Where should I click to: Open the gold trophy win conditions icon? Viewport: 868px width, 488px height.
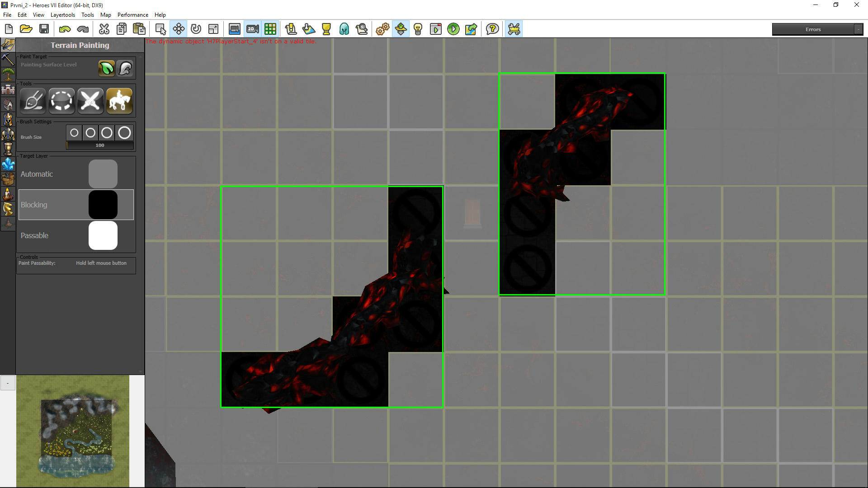click(326, 29)
